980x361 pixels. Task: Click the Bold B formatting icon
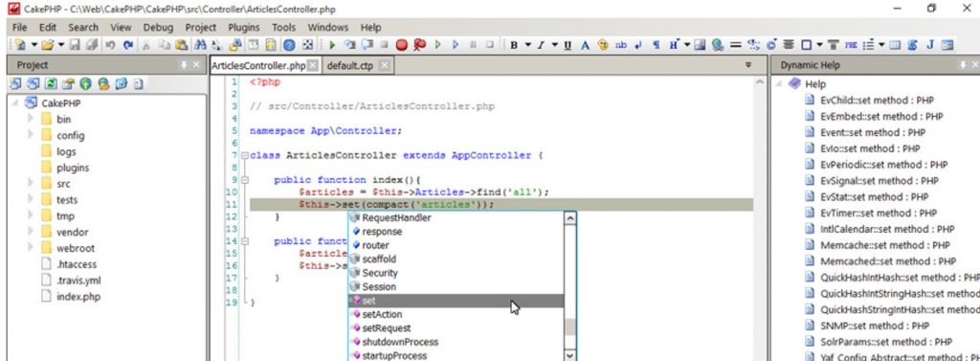pyautogui.click(x=514, y=45)
